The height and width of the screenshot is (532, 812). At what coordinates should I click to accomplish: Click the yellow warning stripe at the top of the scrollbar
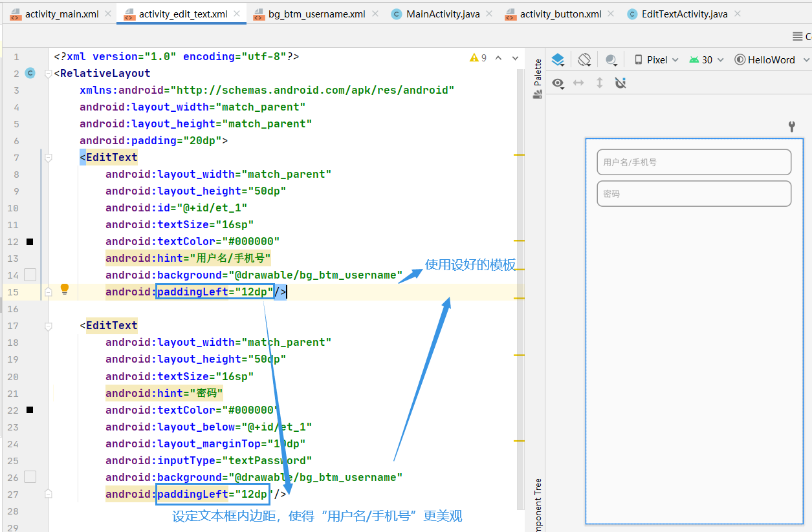pos(519,155)
